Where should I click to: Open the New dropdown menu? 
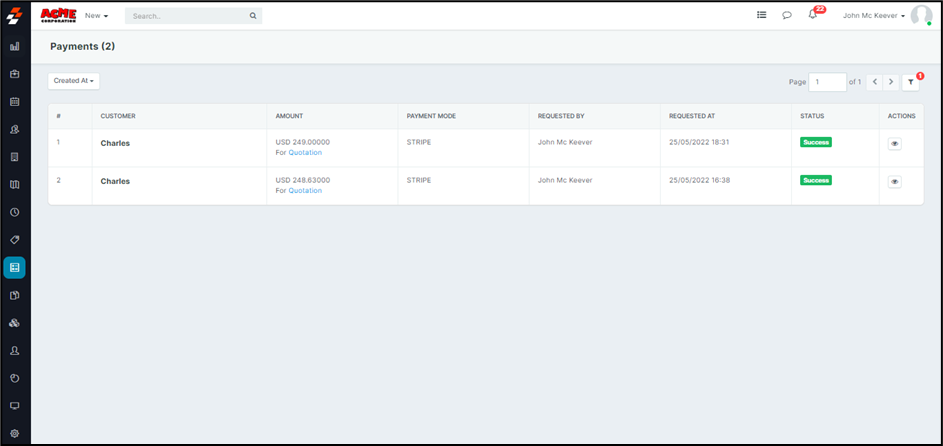(x=97, y=16)
